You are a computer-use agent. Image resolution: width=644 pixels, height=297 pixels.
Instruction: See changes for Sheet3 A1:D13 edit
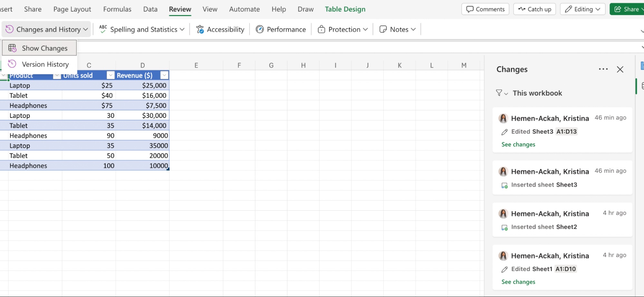(518, 144)
